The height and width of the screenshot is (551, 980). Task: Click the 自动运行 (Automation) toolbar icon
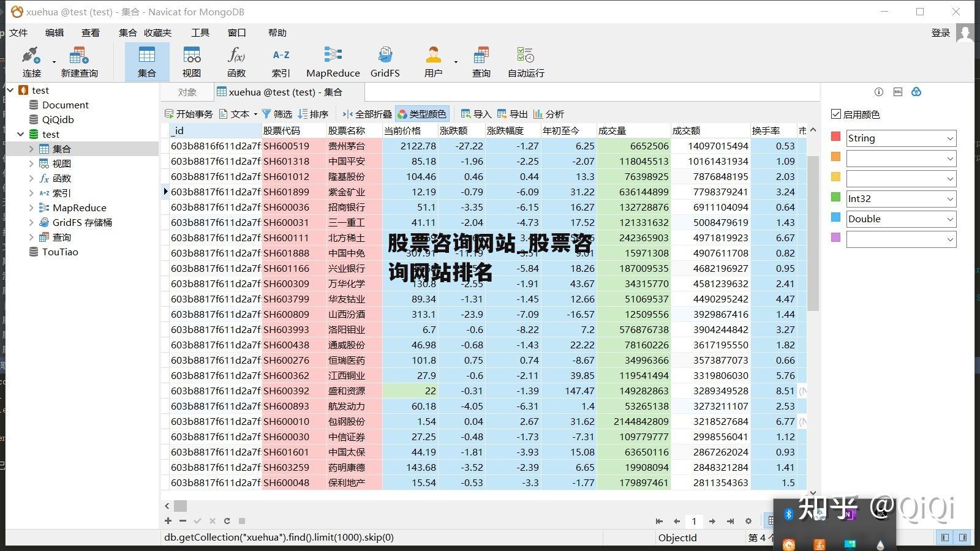pos(526,62)
